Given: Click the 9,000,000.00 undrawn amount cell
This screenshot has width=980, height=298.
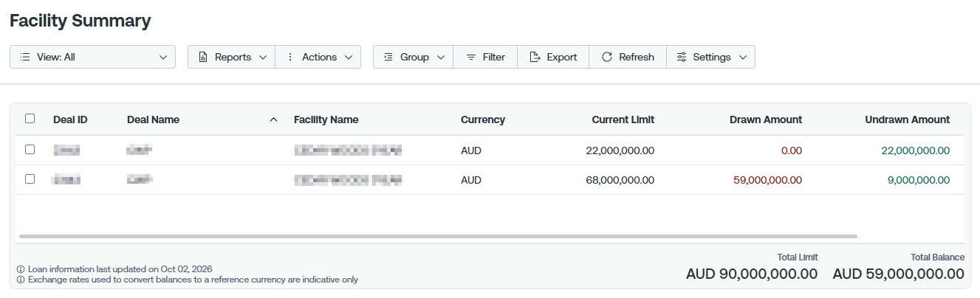Looking at the screenshot, I should coord(918,180).
